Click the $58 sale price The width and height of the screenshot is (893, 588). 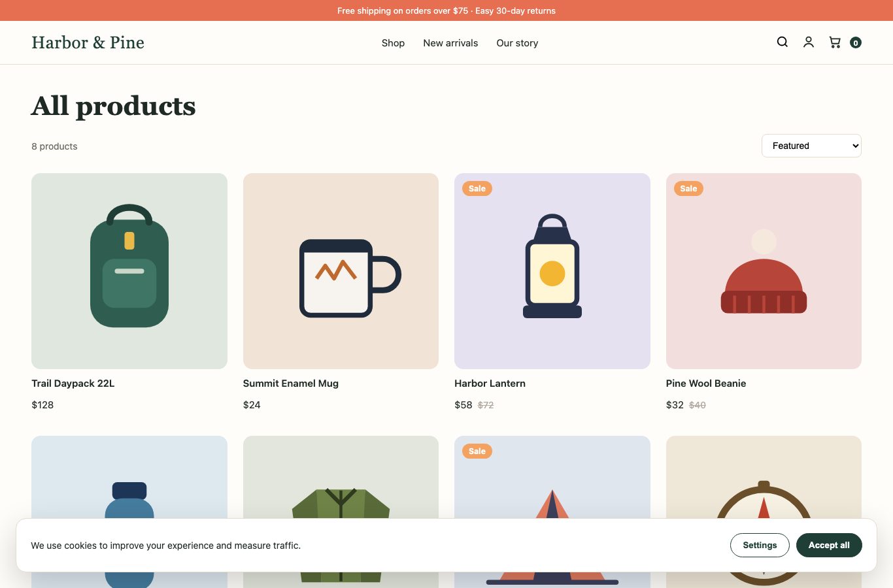pyautogui.click(x=463, y=405)
